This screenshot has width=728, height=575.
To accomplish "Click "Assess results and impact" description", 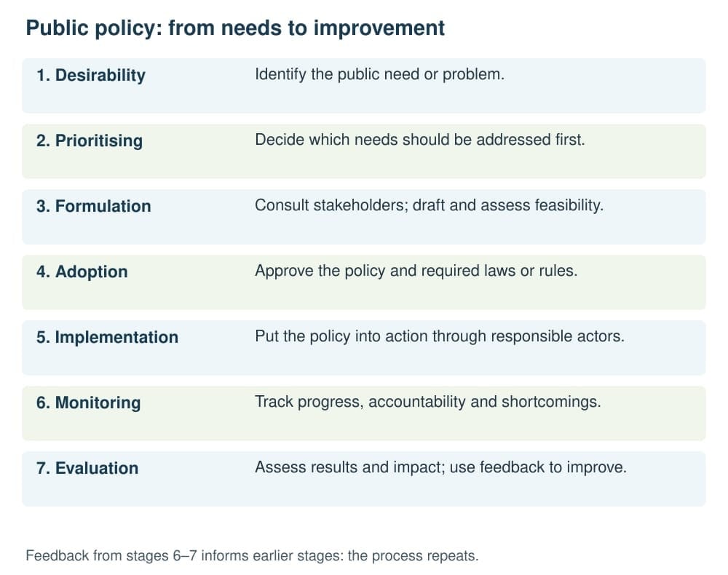I will (x=440, y=467).
